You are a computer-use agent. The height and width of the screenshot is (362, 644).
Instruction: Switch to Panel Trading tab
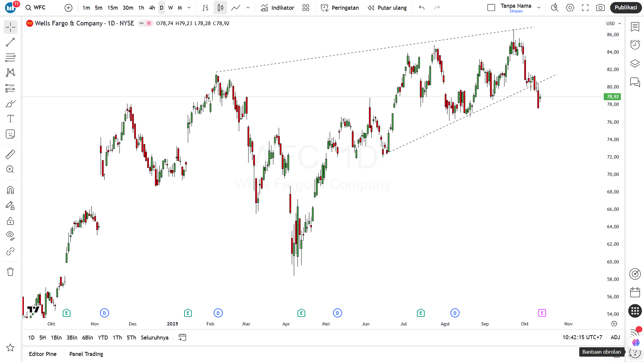[x=86, y=354]
